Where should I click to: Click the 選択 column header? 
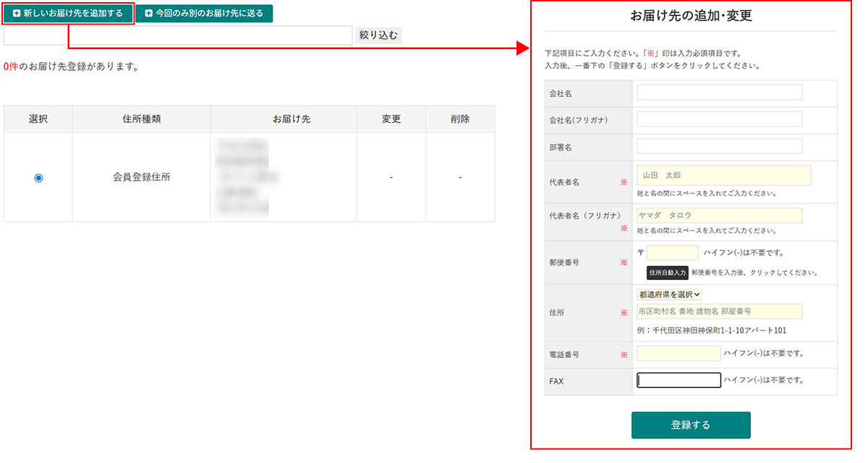point(38,119)
